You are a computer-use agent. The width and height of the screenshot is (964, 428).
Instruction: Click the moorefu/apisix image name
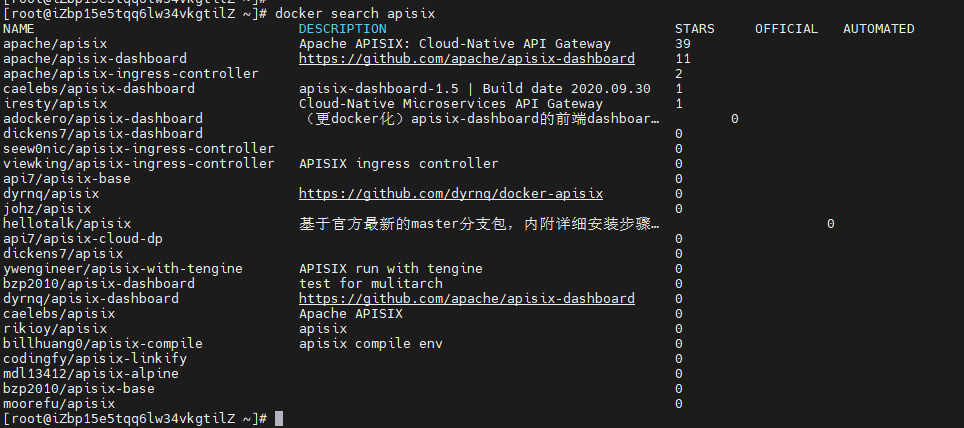coord(59,404)
